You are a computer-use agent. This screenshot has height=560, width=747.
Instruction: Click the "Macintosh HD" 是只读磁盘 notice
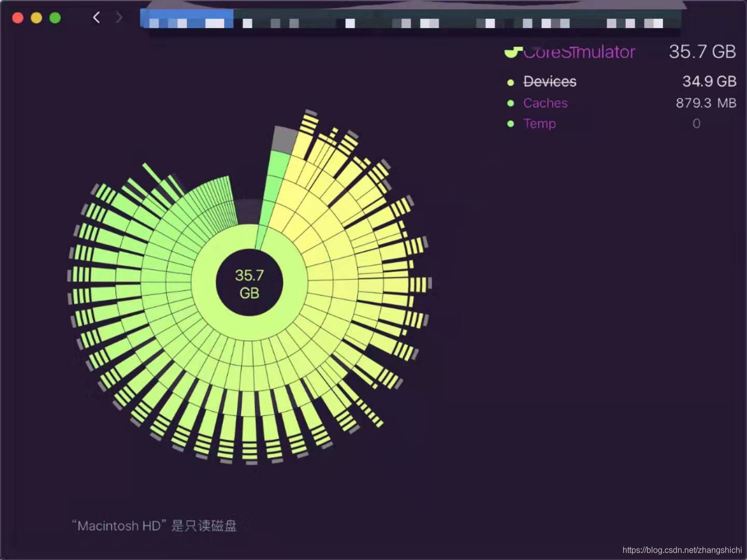[154, 526]
